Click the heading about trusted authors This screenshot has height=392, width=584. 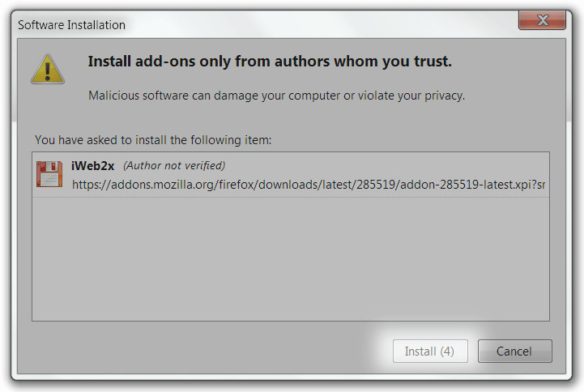click(x=270, y=62)
